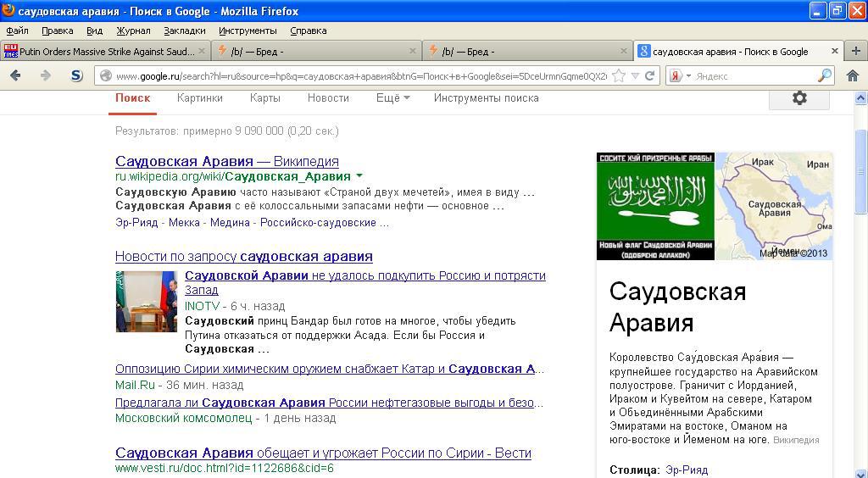Viewport: 868px width, 478px height.
Task: Open Google search settings gear
Action: tap(798, 98)
